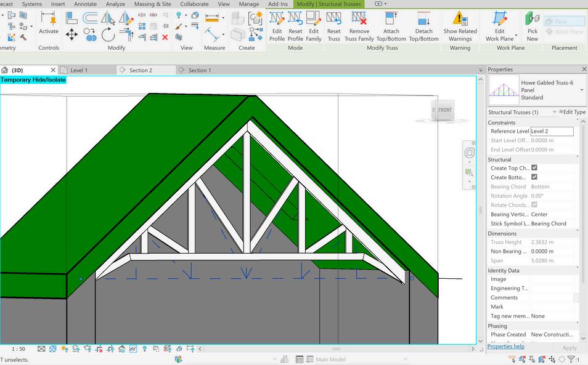Click the red Delete X icon
The height and width of the screenshot is (365, 588).
165,37
